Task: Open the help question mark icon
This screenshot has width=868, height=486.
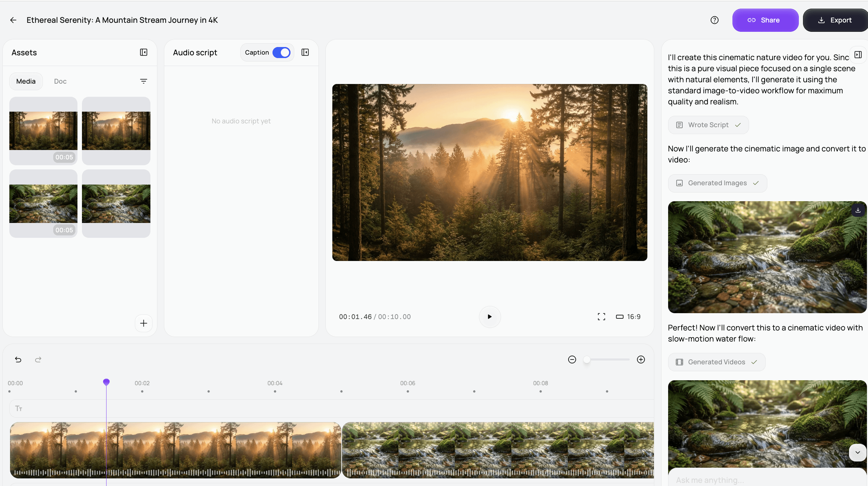Action: point(714,20)
